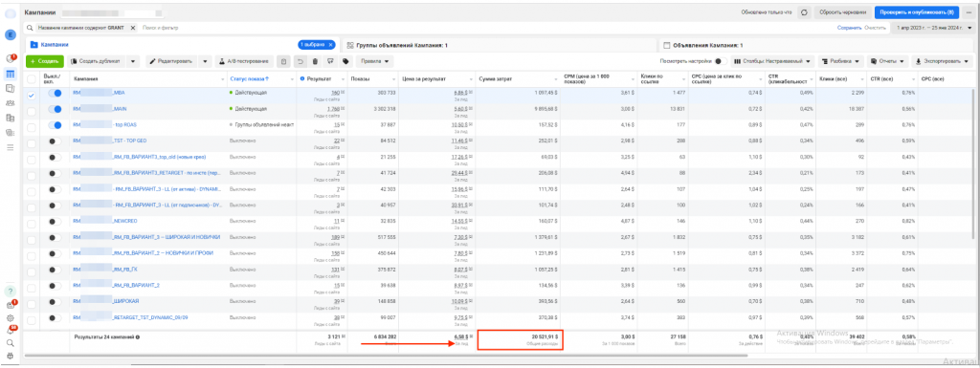Open the 'Кампания' column header menu arrow
Viewport: 980px width, 368px height.
tap(222, 79)
